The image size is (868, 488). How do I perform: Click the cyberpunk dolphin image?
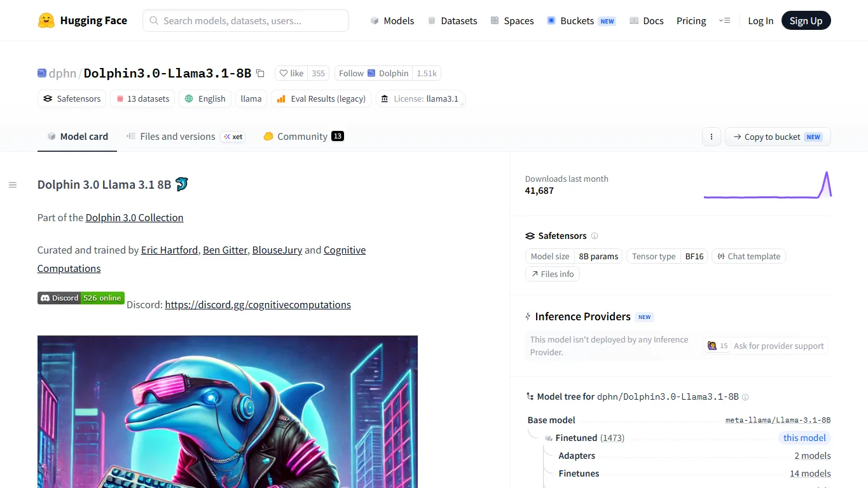(x=228, y=412)
